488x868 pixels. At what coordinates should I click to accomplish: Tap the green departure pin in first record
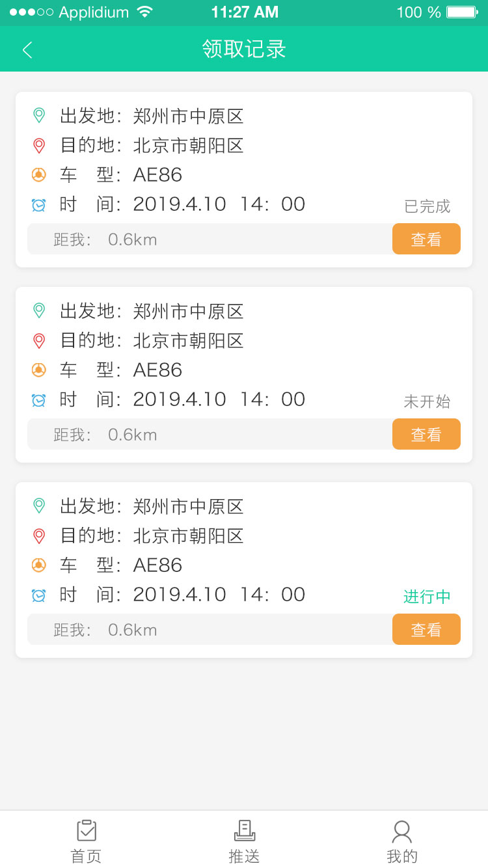(39, 116)
